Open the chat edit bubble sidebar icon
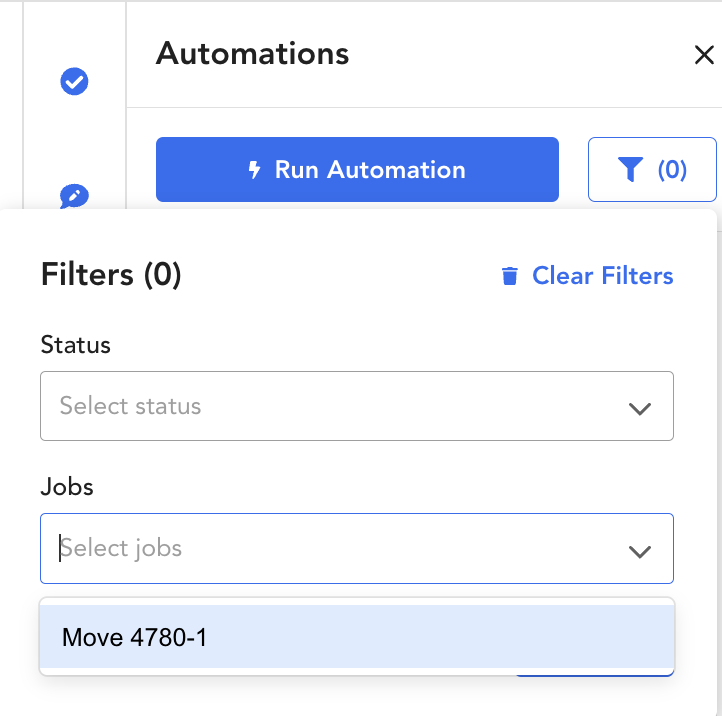 [74, 197]
